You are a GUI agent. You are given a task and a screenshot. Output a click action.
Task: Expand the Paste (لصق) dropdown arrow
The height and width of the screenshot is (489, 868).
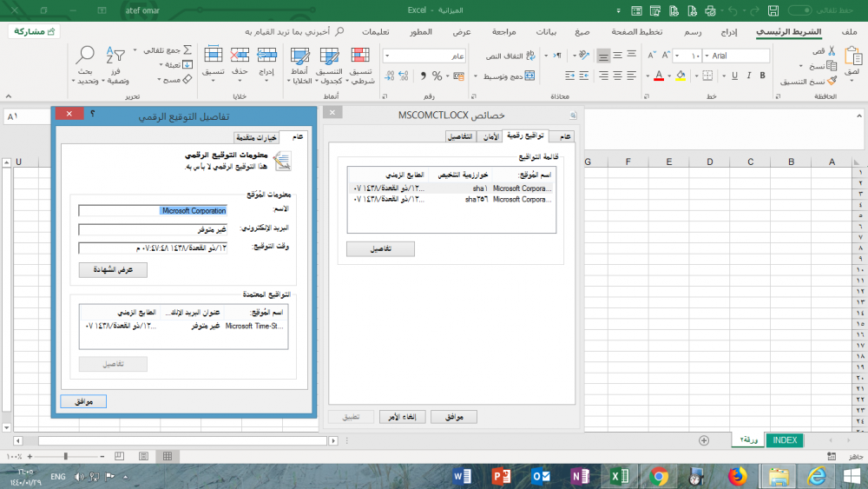tap(852, 81)
